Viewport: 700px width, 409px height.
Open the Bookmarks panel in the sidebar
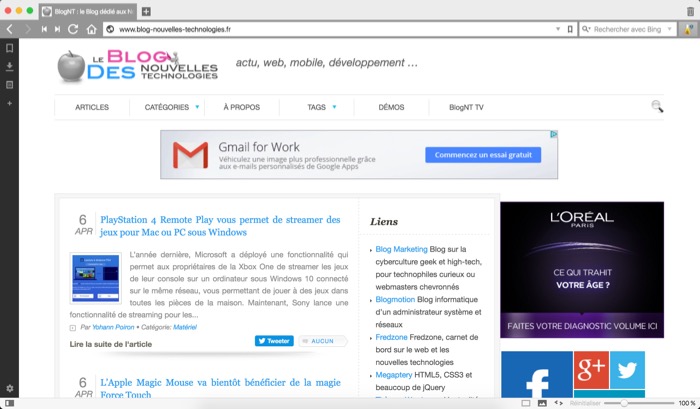9,48
